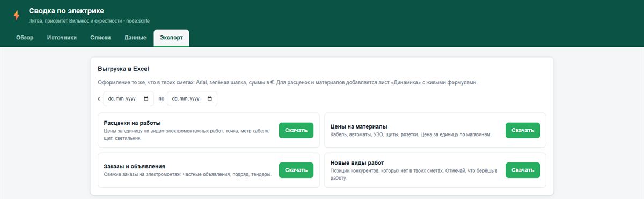Focus the start date 'с' input field
The image size is (644, 199).
(129, 99)
